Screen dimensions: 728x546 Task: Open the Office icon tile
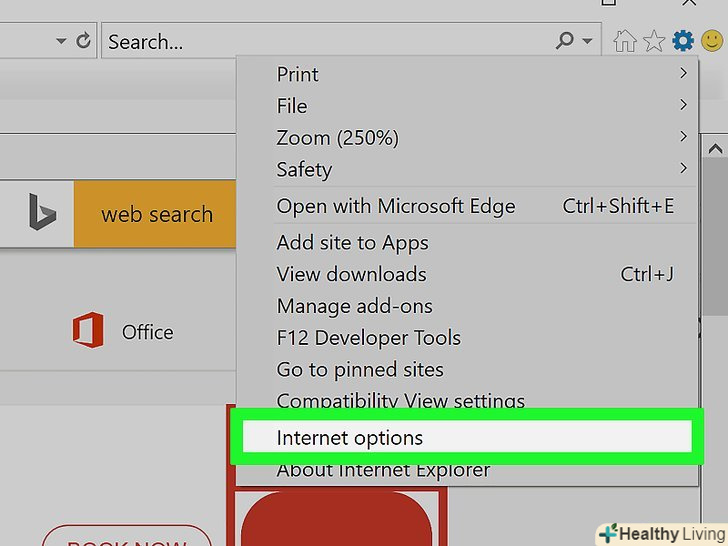pyautogui.click(x=88, y=332)
